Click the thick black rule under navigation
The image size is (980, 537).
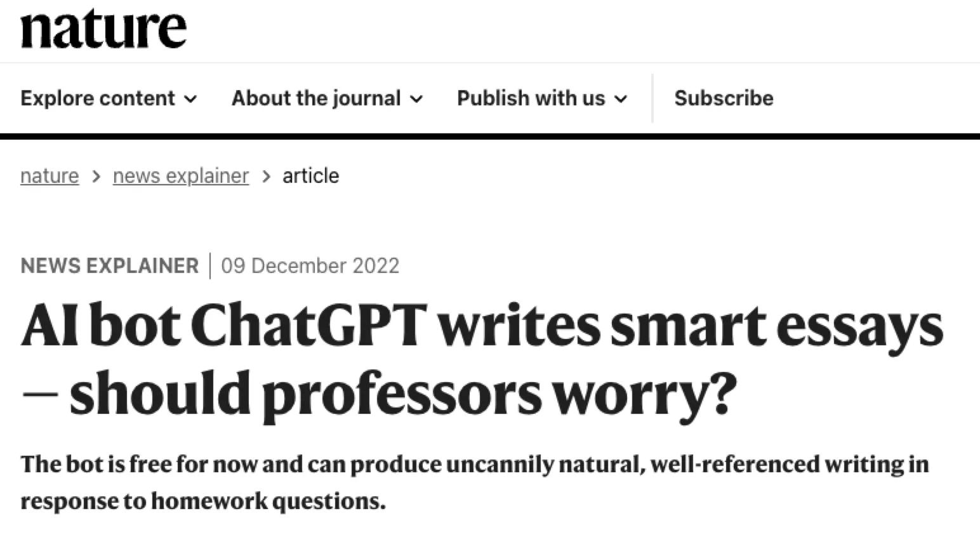pyautogui.click(x=490, y=136)
